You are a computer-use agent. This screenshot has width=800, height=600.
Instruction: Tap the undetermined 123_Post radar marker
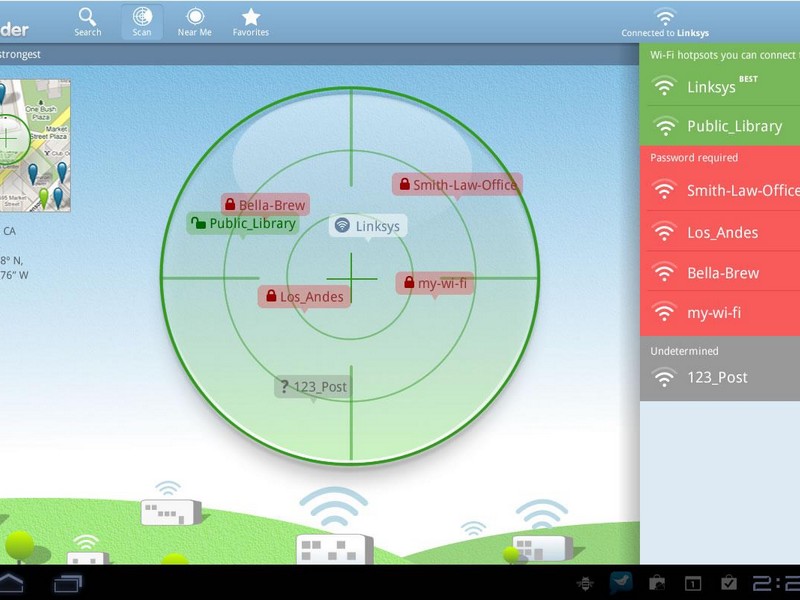point(313,387)
